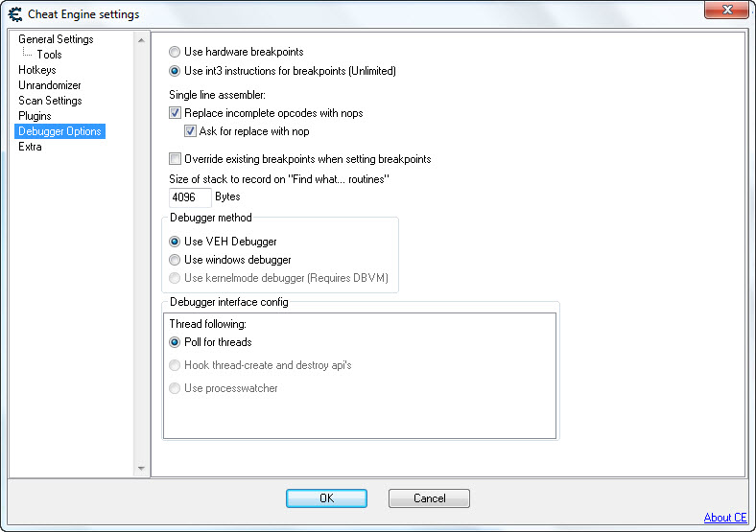
Task: Click the 'Thread following:' label
Action: click(x=208, y=324)
